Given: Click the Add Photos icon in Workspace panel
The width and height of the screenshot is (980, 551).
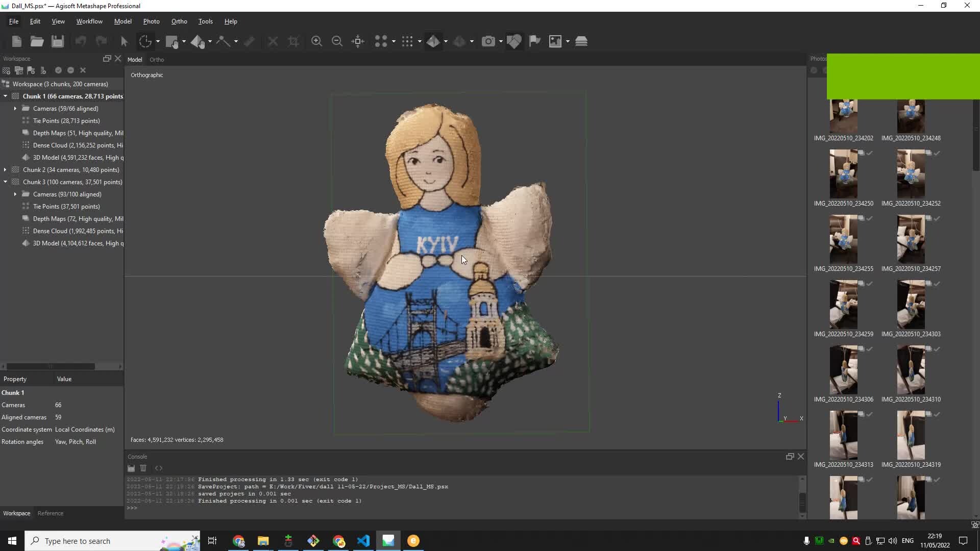Looking at the screenshot, I should [19, 70].
